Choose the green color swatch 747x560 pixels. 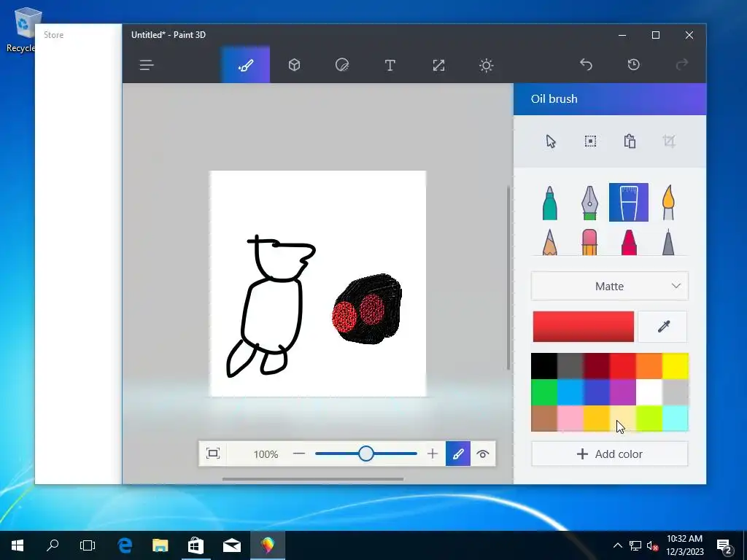[544, 392]
